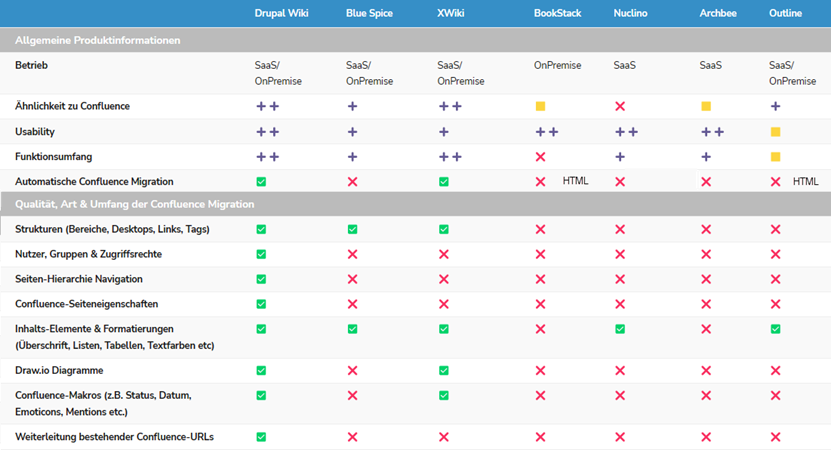Select the Drupal Wiki column header
The image size is (831, 450).
click(284, 13)
